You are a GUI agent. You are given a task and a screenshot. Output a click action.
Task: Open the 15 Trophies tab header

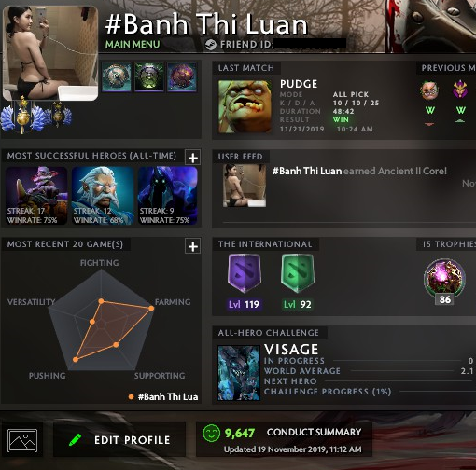448,244
